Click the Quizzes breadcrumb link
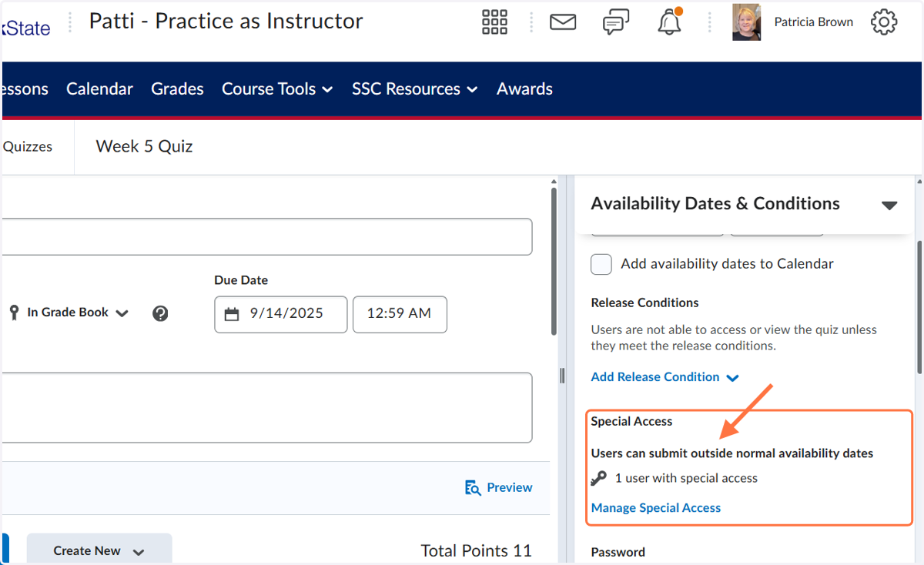 [28, 146]
